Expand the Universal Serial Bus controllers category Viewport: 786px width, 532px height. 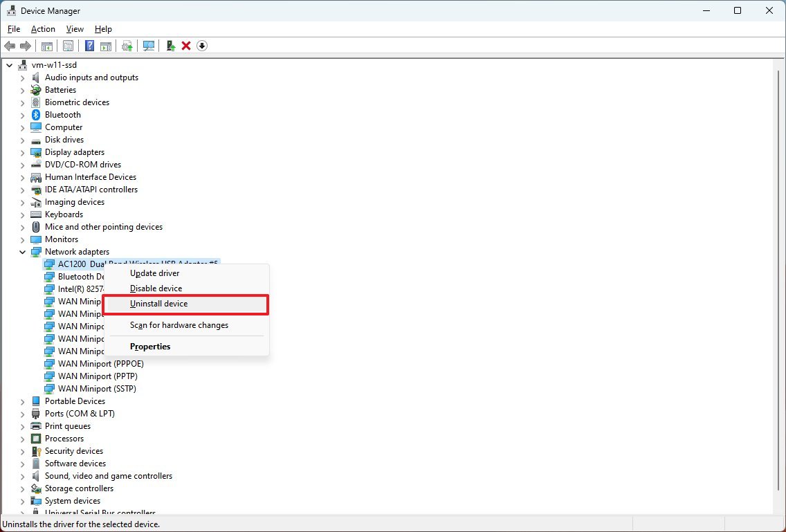click(x=22, y=512)
